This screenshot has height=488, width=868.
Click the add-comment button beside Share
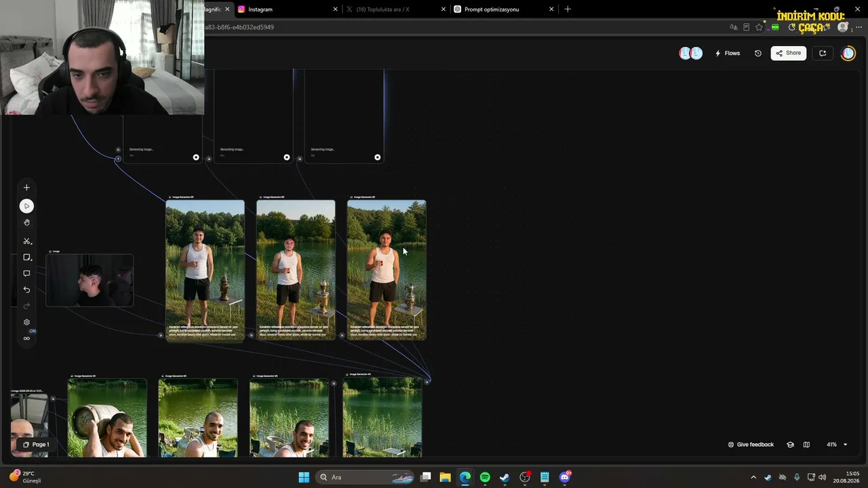click(x=823, y=53)
